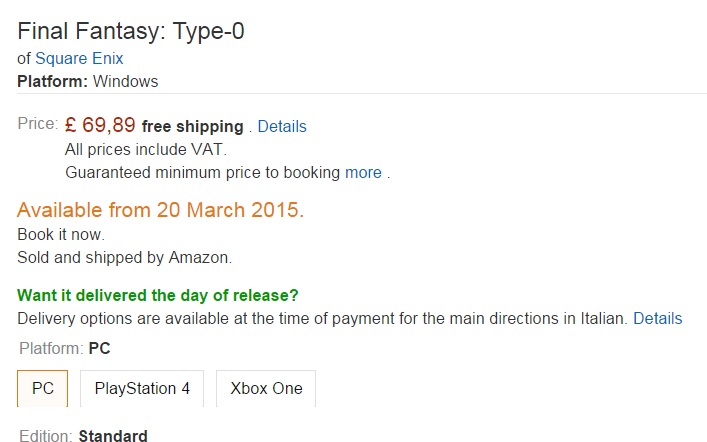Click the 'Platform: Windows' line under the title

tap(88, 81)
